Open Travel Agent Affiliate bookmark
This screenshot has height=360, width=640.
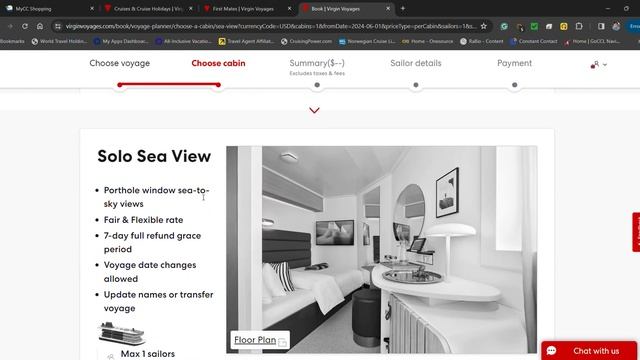tap(247, 41)
